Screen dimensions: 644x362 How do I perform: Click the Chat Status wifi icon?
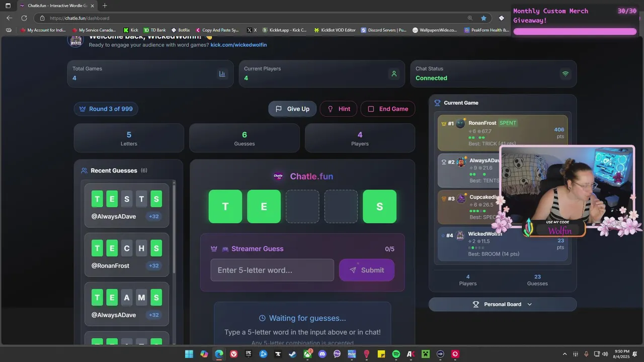click(x=566, y=74)
